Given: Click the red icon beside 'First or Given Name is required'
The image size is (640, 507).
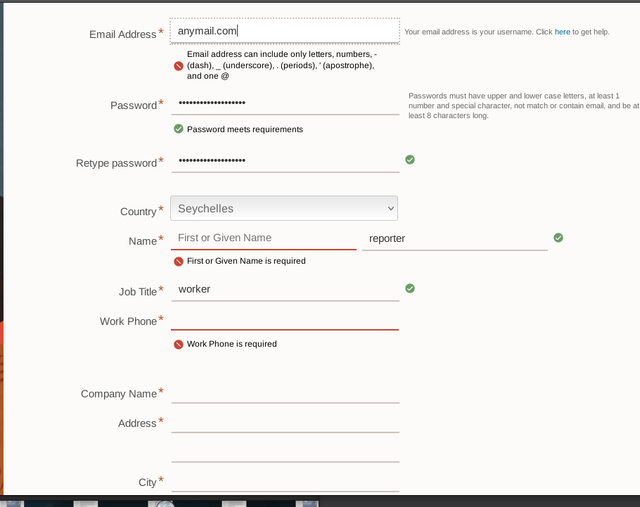Looking at the screenshot, I should pyautogui.click(x=178, y=261).
